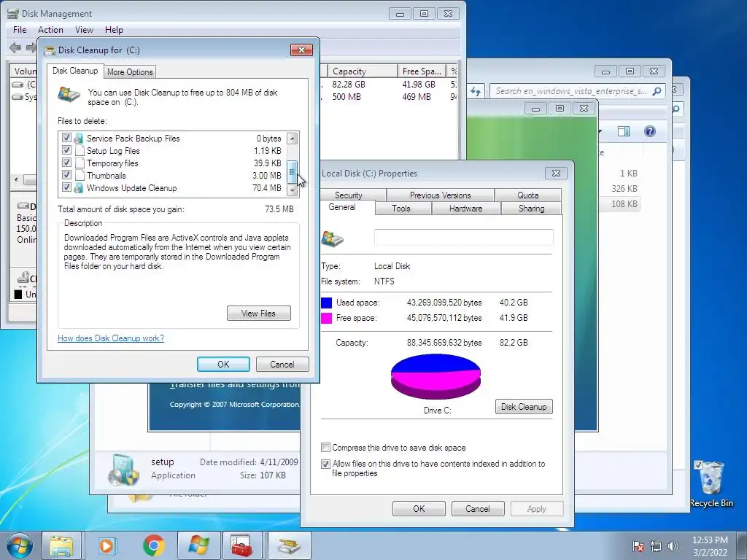Click the drive C pie chart
Image resolution: width=747 pixels, height=560 pixels.
pyautogui.click(x=436, y=377)
